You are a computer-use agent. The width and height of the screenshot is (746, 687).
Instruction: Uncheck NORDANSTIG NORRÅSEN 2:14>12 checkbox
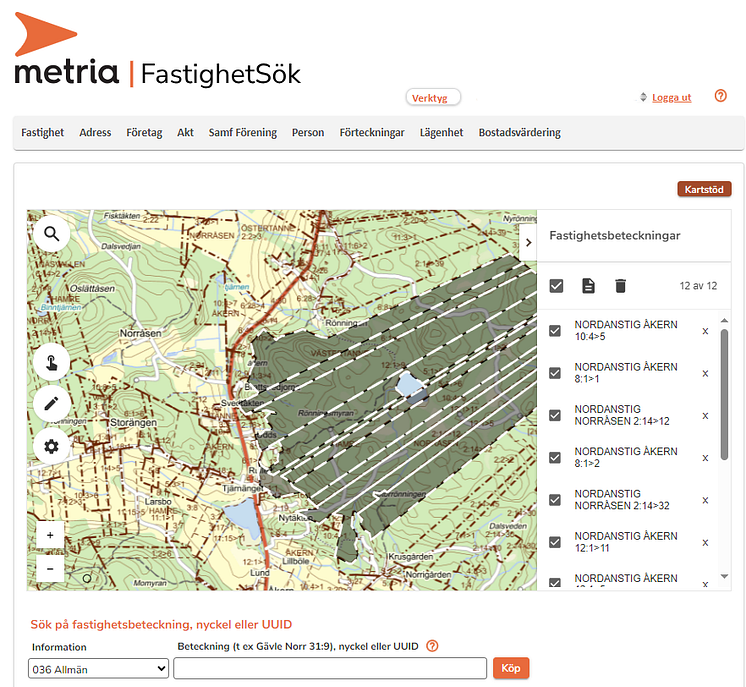(x=555, y=415)
